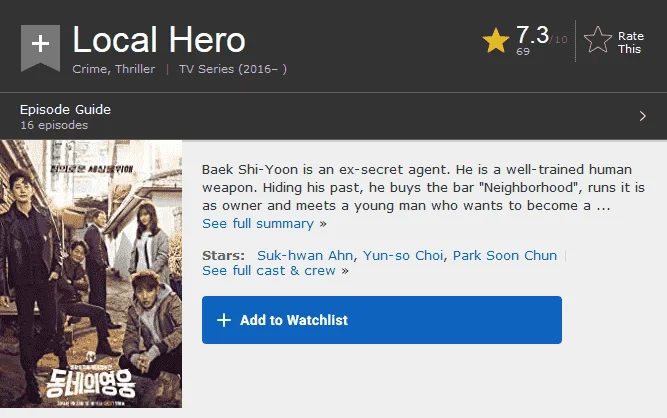Click the Local Hero poster image
The image size is (667, 418).
pos(91,274)
